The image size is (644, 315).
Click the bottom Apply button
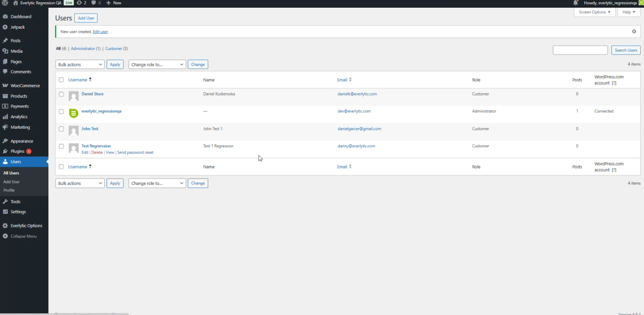[x=115, y=183]
